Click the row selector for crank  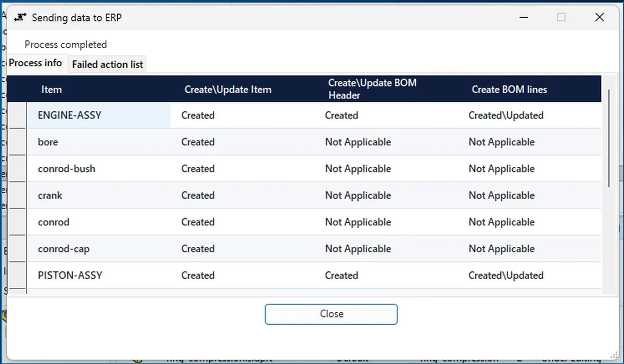(x=18, y=195)
